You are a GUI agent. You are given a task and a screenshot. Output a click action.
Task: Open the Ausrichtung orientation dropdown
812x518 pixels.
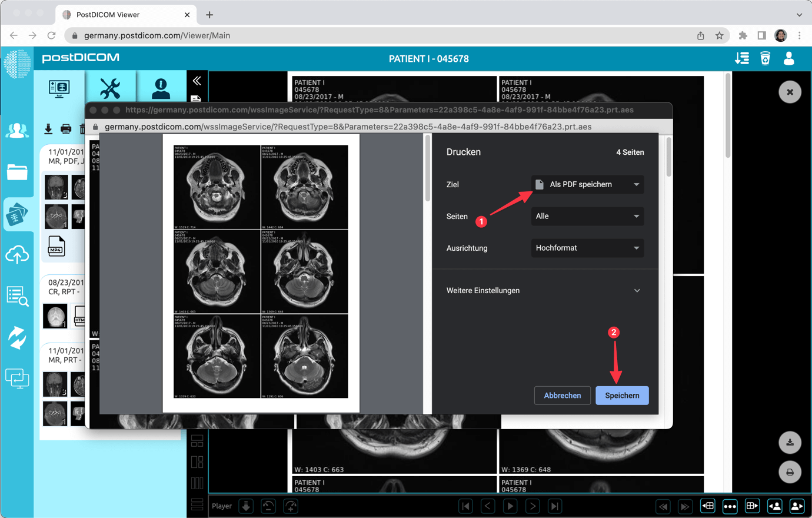click(587, 248)
